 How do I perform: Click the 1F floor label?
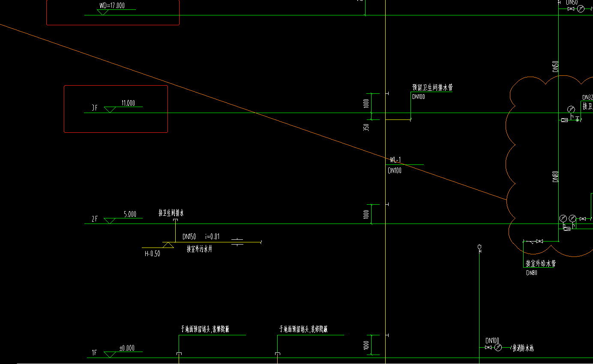click(95, 353)
